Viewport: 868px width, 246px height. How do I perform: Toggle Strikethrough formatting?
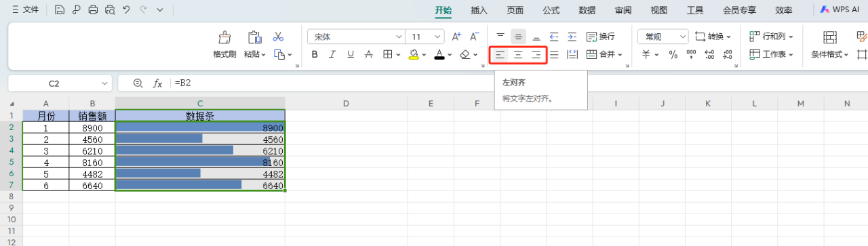pos(368,54)
